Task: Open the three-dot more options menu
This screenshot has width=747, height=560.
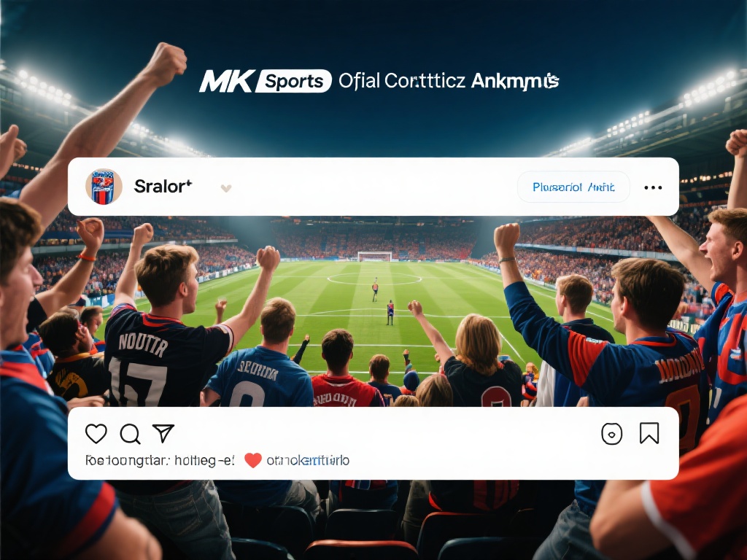Action: (653, 187)
